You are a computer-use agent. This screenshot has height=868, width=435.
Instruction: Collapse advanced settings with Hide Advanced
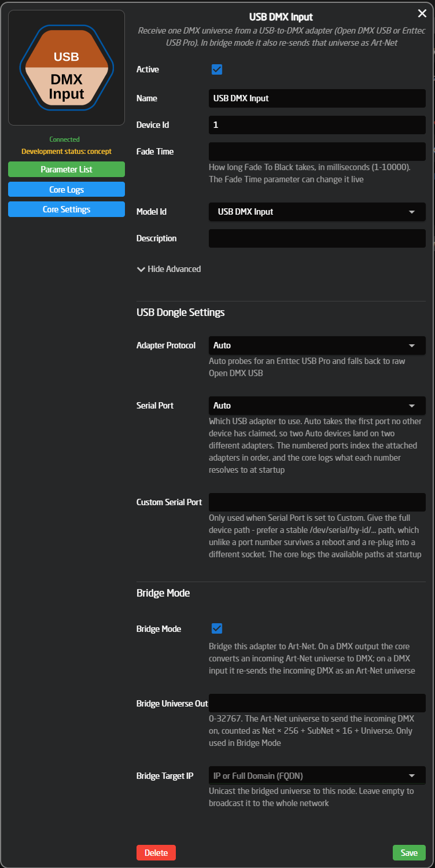pyautogui.click(x=169, y=269)
